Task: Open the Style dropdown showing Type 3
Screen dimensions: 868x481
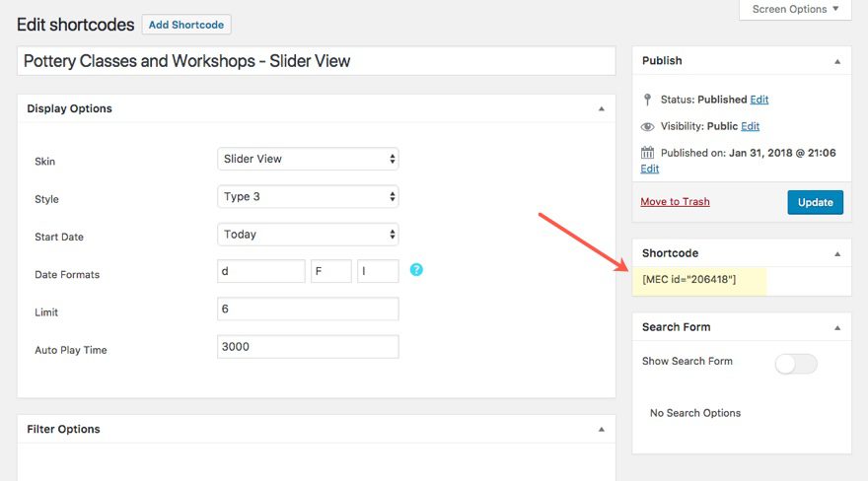Action: (x=308, y=196)
